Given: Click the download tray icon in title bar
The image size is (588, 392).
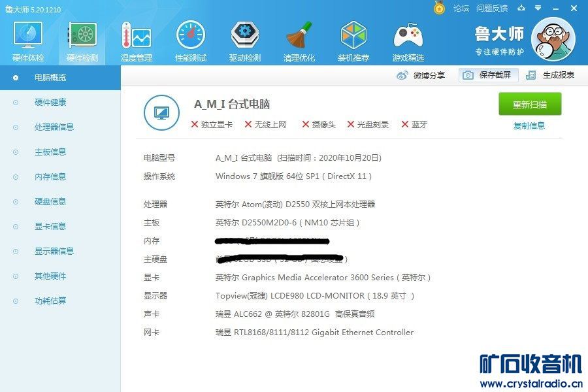Looking at the screenshot, I should pos(521,8).
